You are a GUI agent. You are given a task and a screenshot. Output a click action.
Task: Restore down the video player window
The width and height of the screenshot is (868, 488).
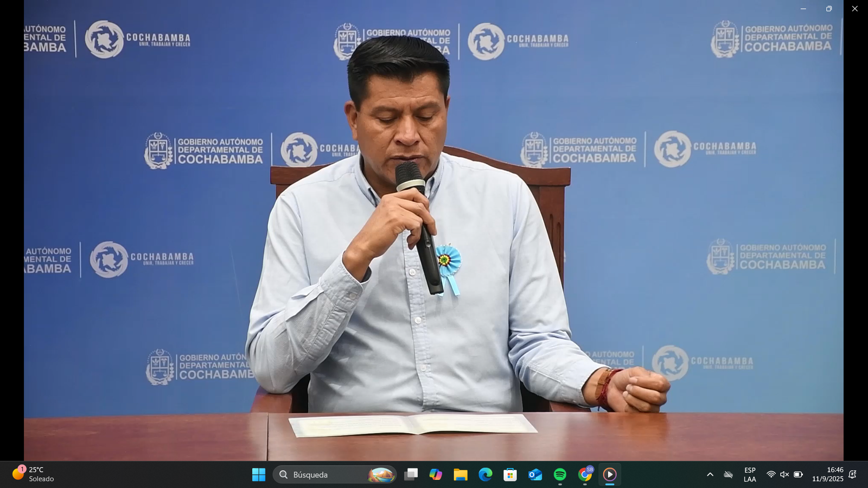829,9
